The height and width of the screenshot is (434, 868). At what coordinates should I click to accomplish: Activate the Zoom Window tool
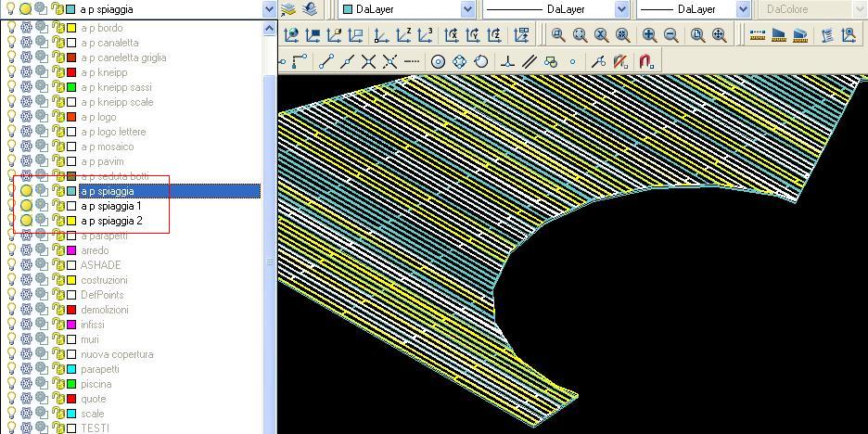point(558,35)
